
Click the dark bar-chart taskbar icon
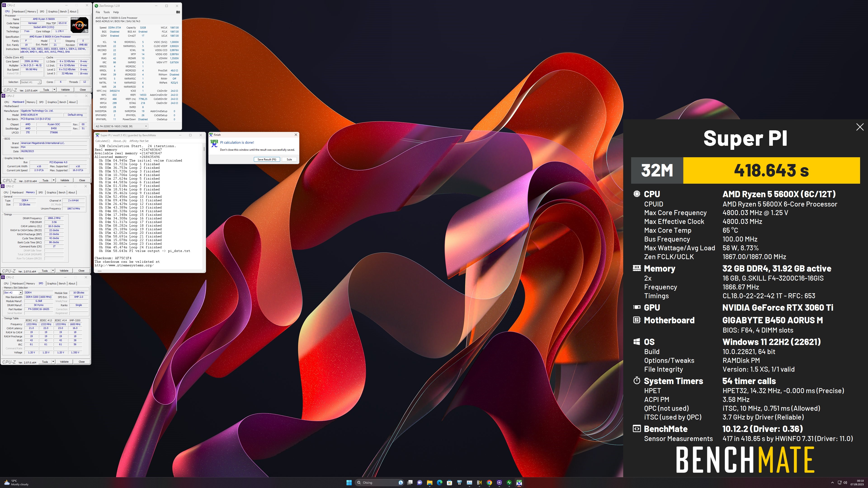click(459, 483)
